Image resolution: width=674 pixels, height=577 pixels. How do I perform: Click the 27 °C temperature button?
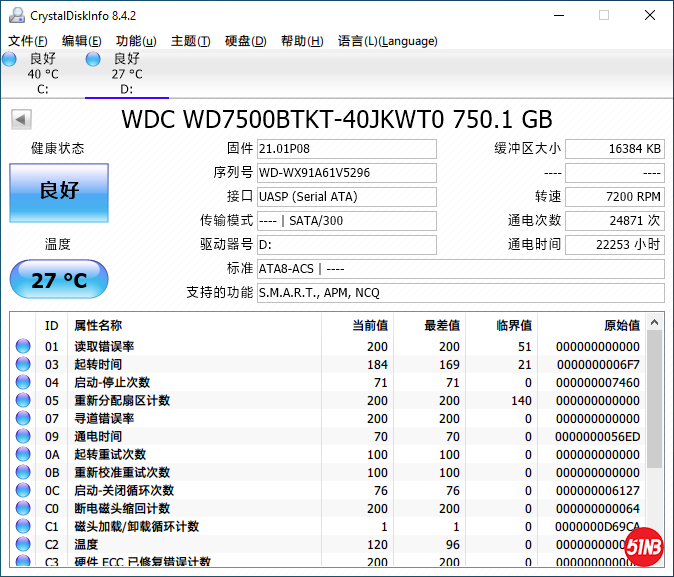[x=59, y=279]
